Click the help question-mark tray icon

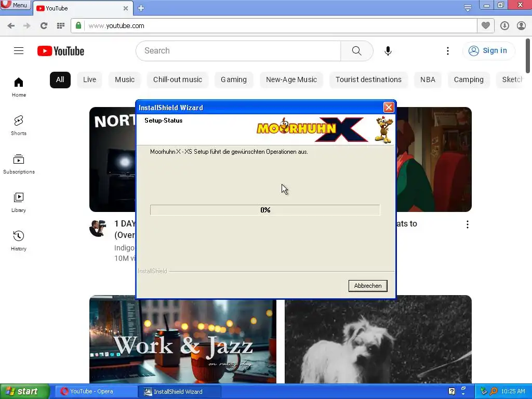pos(451,391)
